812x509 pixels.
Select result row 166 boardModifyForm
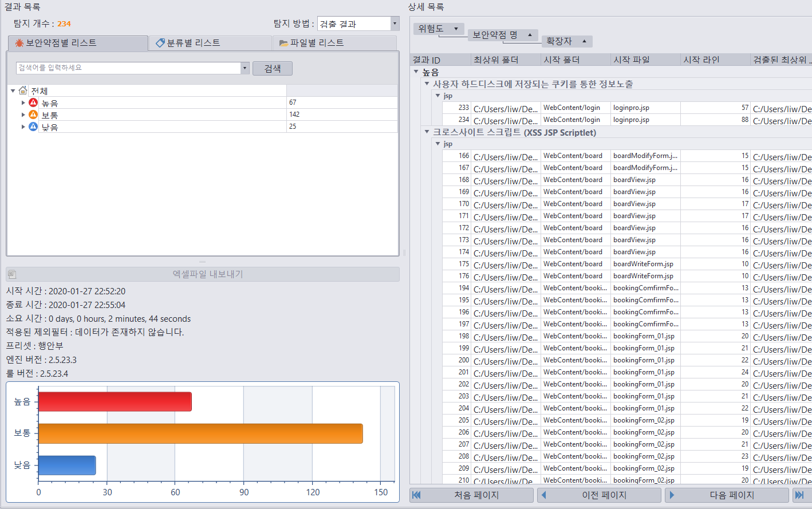[627, 156]
